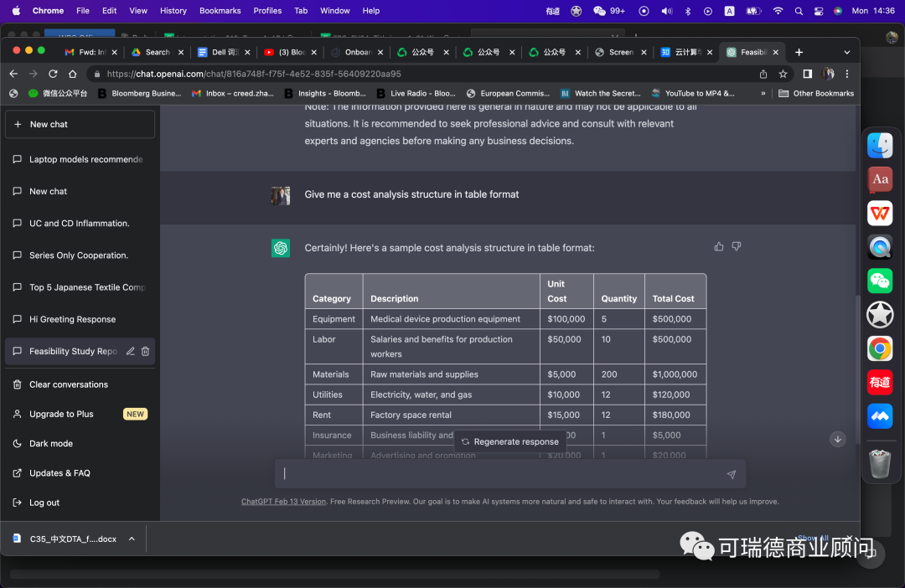Click Clear conversations in the sidebar
This screenshot has height=588, width=905.
click(80, 384)
